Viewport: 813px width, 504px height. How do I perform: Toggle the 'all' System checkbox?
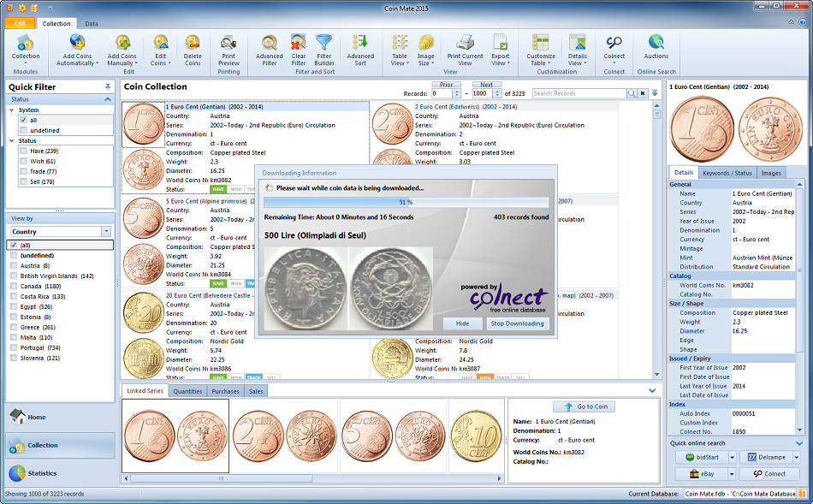tap(23, 120)
